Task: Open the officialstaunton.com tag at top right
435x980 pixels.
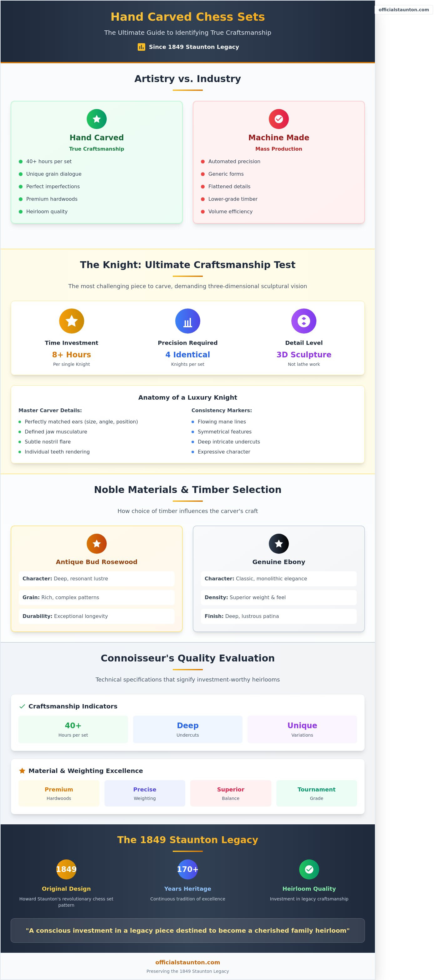Action: (403, 10)
